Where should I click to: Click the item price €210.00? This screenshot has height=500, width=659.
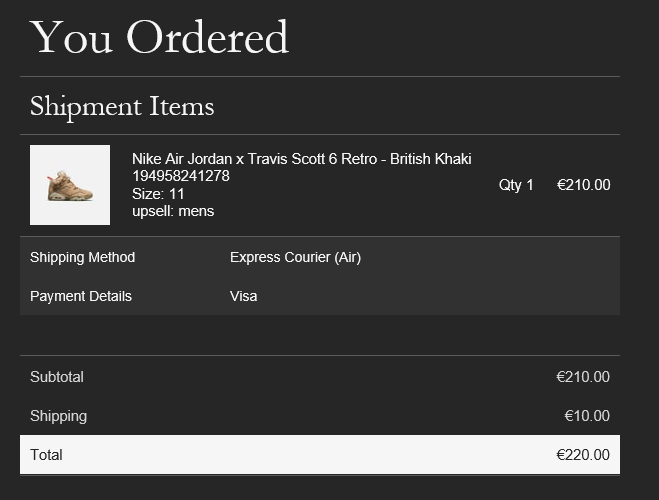point(583,185)
